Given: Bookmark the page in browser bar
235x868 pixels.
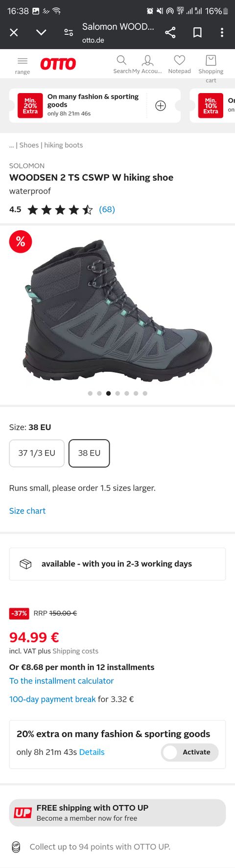Looking at the screenshot, I should tap(197, 32).
